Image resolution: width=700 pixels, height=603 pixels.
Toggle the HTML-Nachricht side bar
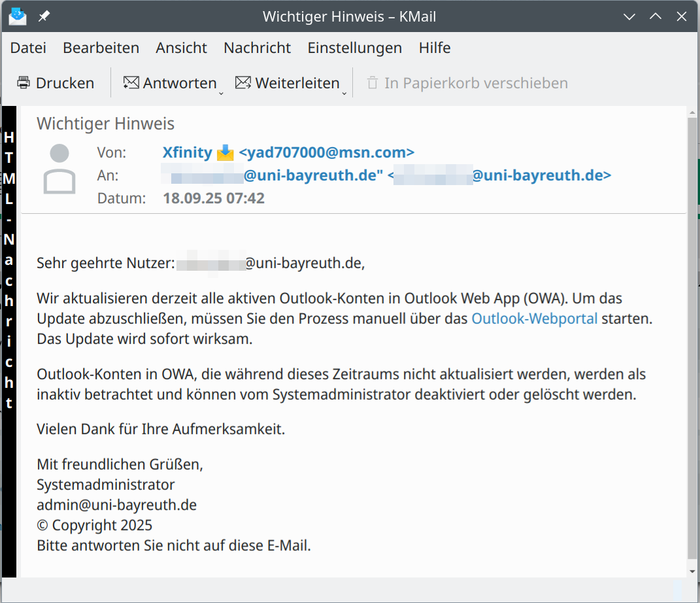pos(8,268)
